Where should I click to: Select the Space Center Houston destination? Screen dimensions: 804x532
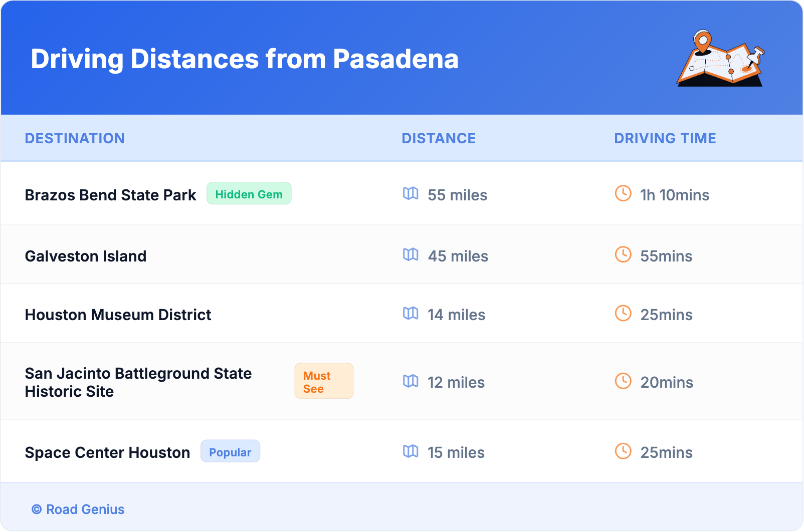[x=107, y=452]
